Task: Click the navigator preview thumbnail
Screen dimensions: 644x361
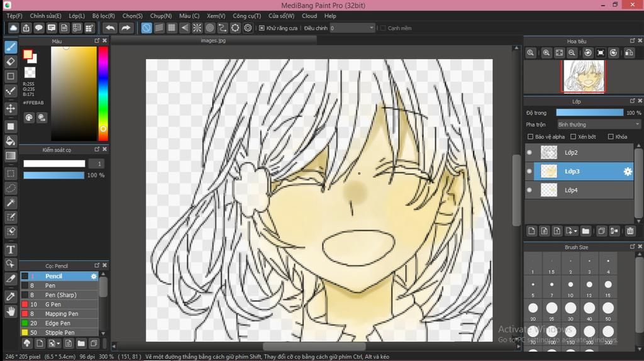Action: (x=584, y=76)
